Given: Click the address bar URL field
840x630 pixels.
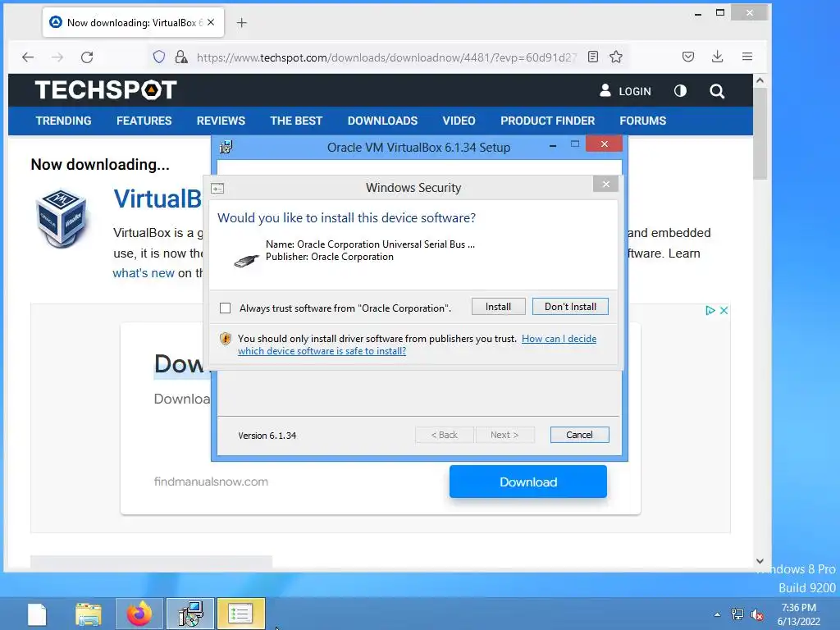Looking at the screenshot, I should point(386,57).
